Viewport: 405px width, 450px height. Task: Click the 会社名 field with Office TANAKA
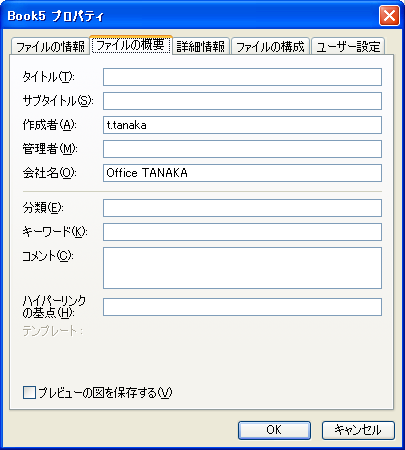[242, 173]
